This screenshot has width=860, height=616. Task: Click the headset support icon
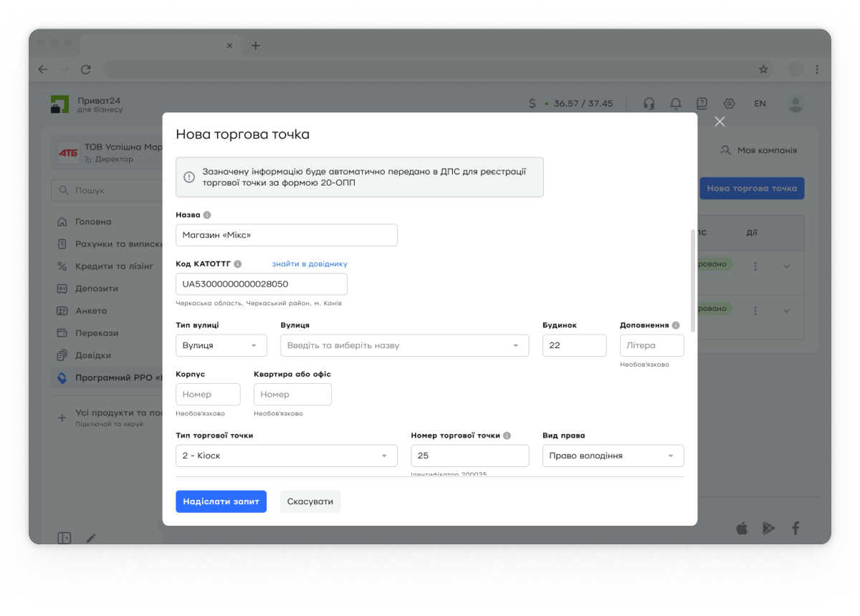tap(649, 104)
